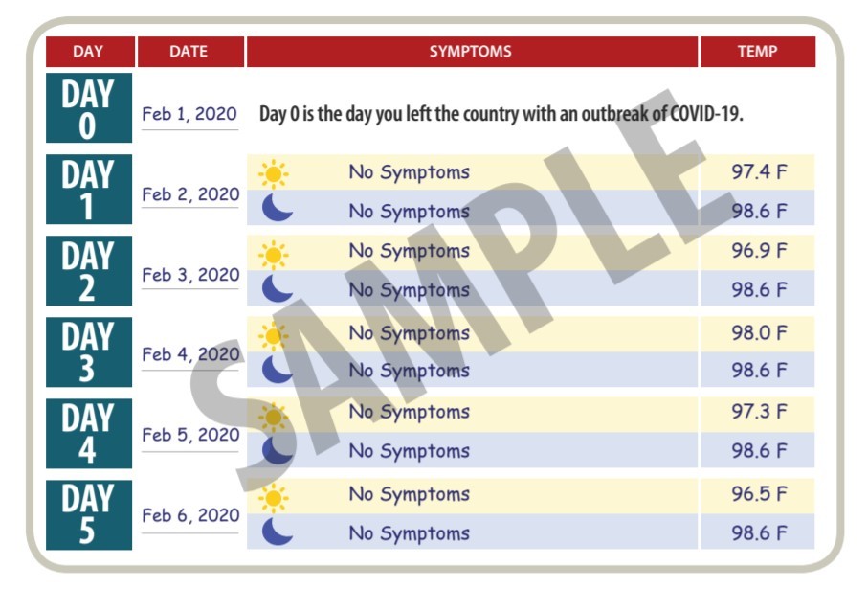Click the Feb 1, 2020 date field

point(189,114)
